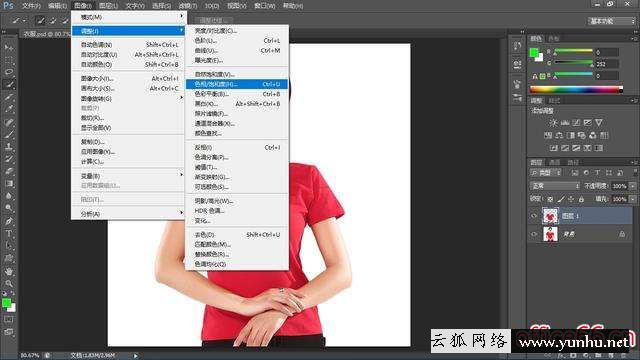640x360 pixels.
Task: Choose Hue/Saturation Ctrl+U menu item
Action: click(237, 84)
